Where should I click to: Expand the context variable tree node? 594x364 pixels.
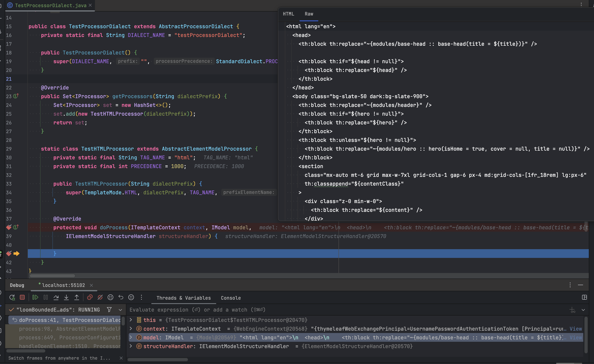131,329
